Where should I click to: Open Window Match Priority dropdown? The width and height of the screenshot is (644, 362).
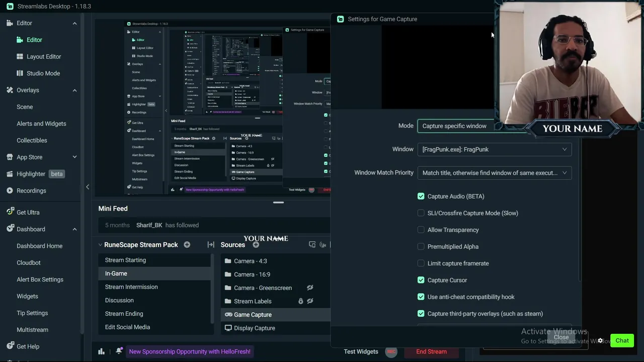click(x=495, y=173)
